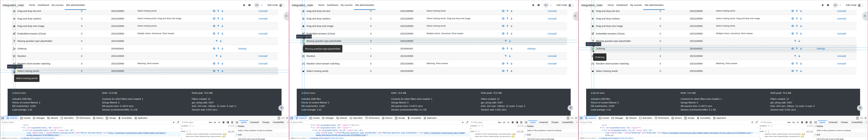The image size is (868, 140).
Task: Move Embedded answers (Cloze) up in left window
Action: [218, 33]
